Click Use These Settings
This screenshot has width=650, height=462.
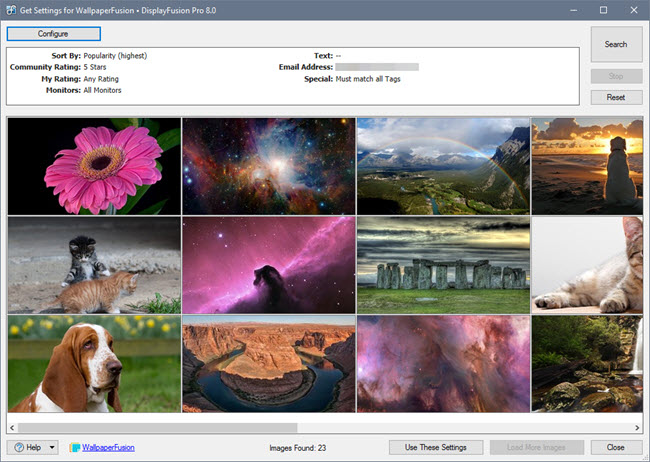click(436, 447)
